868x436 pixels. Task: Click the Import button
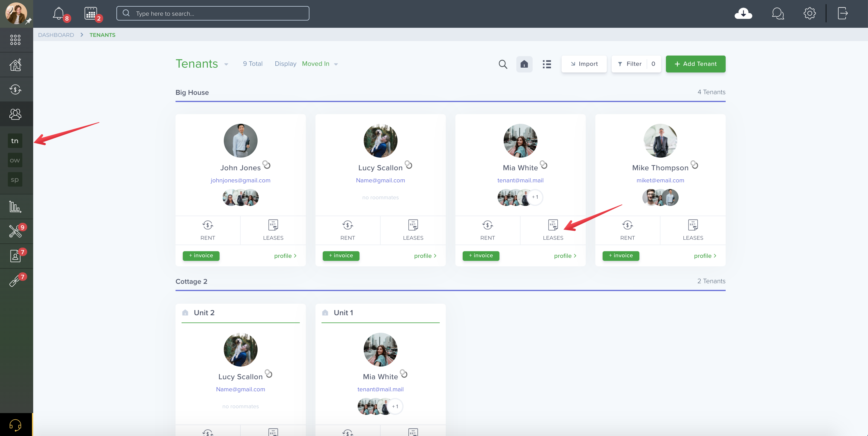(584, 64)
